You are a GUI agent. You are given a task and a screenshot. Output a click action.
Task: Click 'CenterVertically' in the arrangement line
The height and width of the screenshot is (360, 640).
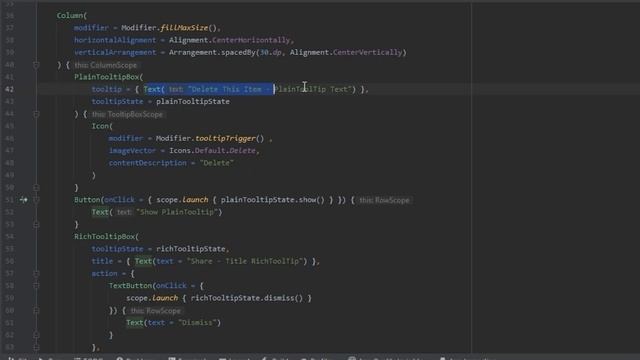tap(368, 52)
